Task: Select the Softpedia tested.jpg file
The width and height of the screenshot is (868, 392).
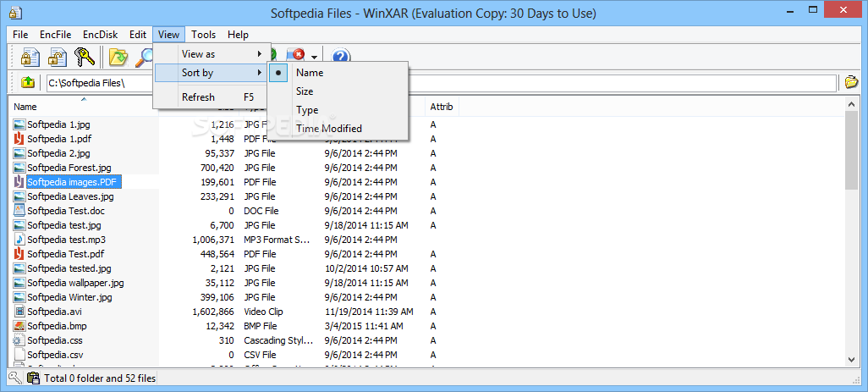Action: click(x=69, y=268)
